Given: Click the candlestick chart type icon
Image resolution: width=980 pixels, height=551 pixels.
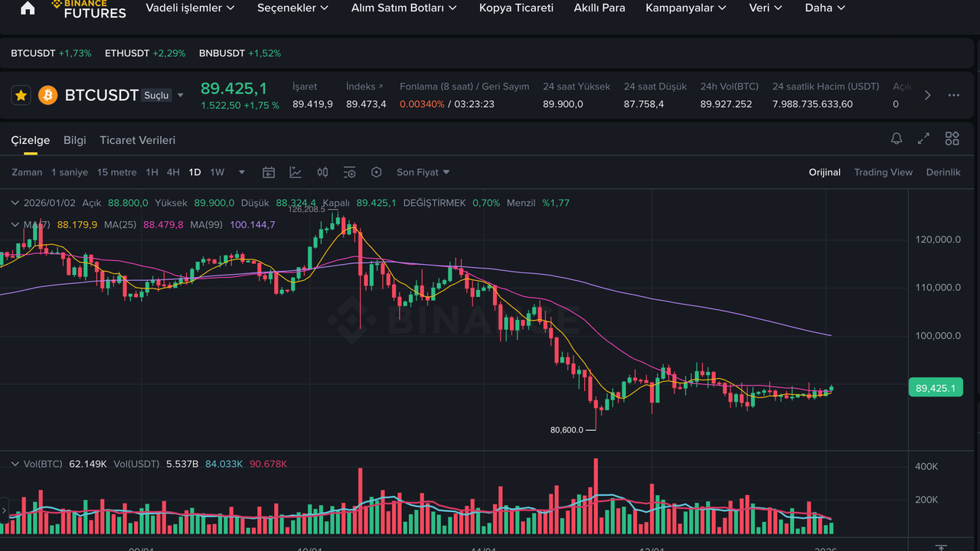Looking at the screenshot, I should [322, 172].
